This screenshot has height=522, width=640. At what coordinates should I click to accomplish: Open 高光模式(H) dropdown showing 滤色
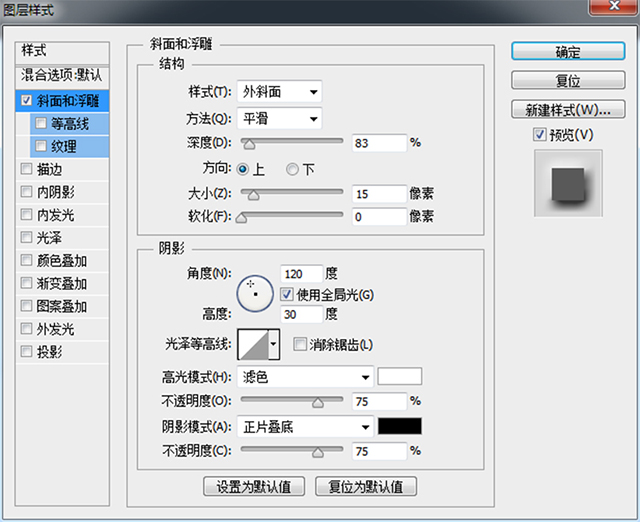(x=305, y=377)
